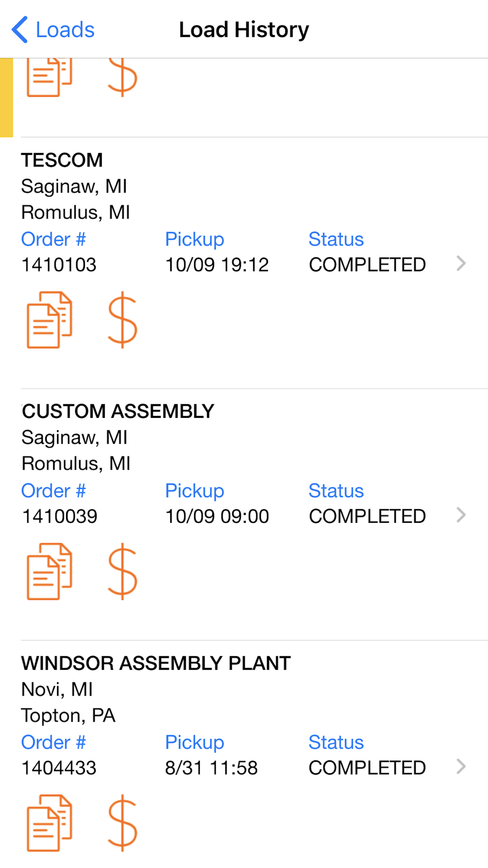Go back to Loads screen
The width and height of the screenshot is (488, 868).
pyautogui.click(x=53, y=30)
